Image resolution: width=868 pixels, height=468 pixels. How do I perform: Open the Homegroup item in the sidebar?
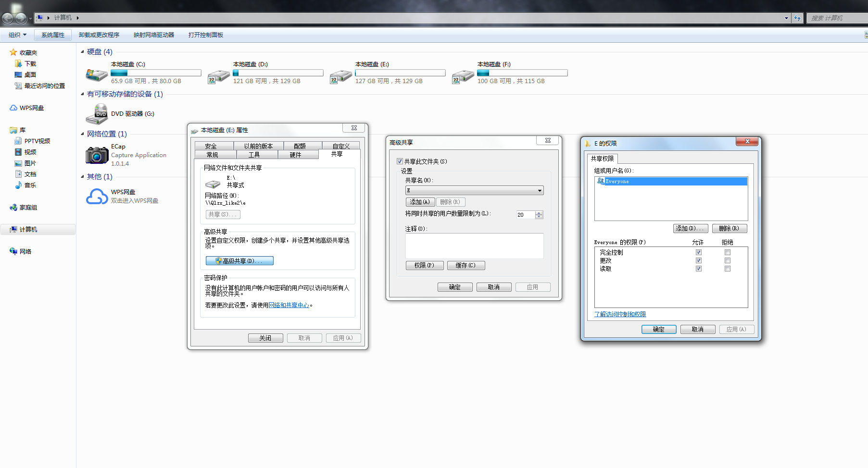(x=28, y=208)
